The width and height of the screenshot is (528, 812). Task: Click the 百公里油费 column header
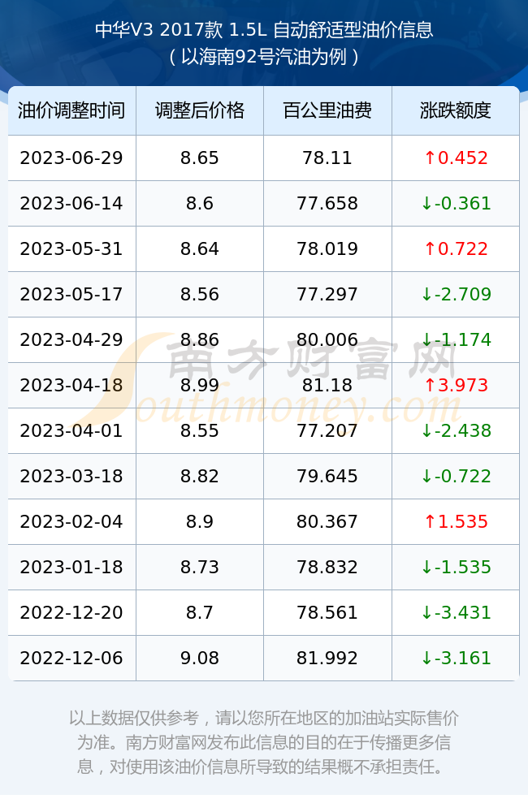point(327,110)
